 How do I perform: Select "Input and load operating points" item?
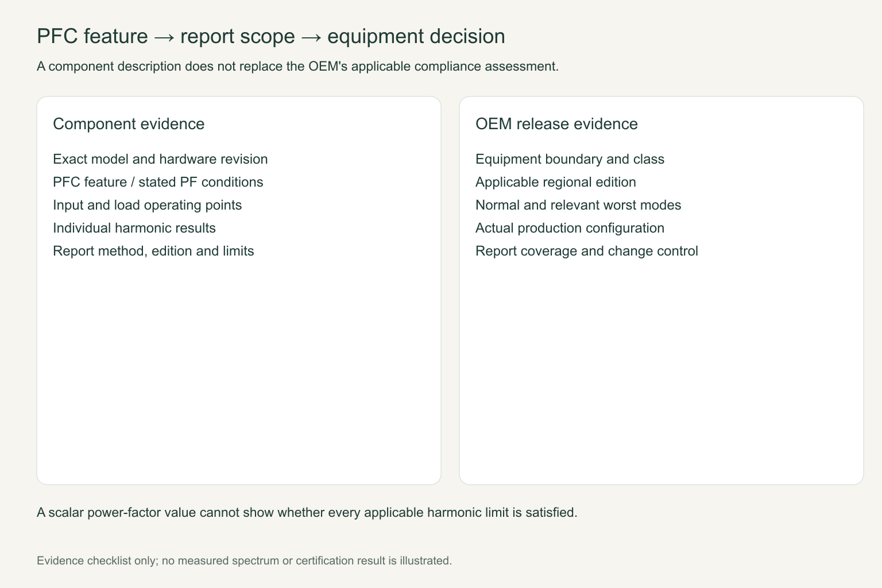click(x=147, y=205)
